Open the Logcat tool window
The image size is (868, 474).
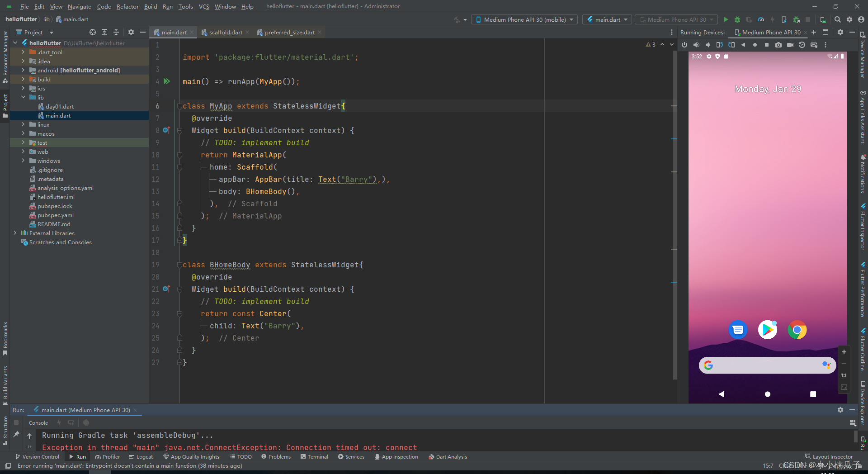[x=141, y=457]
